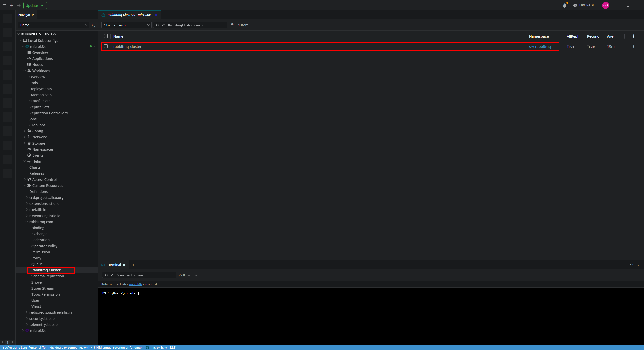Go to previous terminal search match
644x350 pixels.
click(196, 275)
